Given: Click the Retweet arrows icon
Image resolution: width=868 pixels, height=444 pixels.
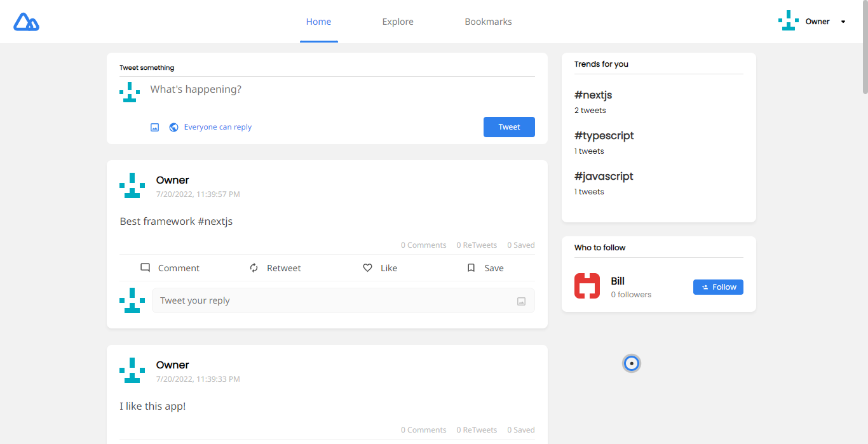Looking at the screenshot, I should [254, 268].
